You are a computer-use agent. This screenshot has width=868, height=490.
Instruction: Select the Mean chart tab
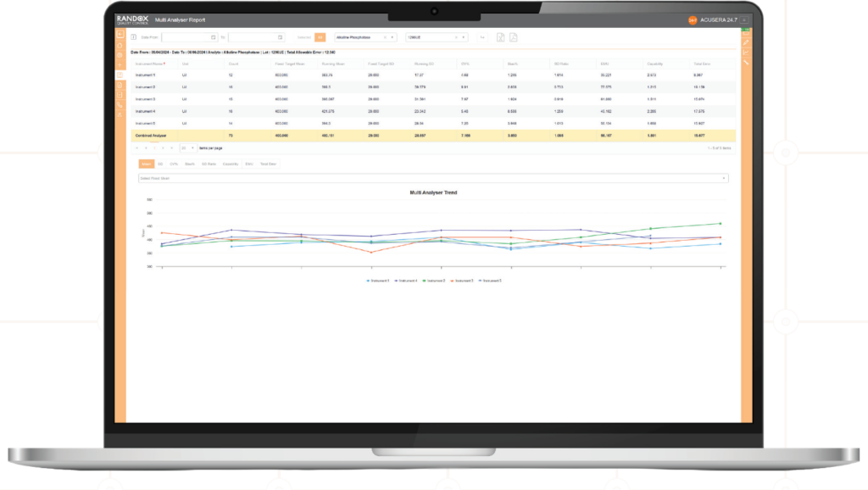[146, 164]
